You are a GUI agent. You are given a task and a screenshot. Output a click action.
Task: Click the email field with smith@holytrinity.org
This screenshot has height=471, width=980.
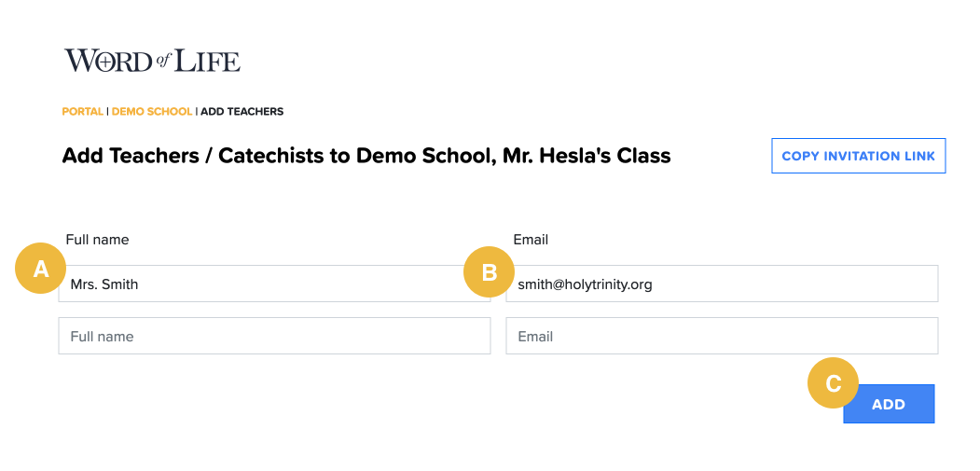(x=722, y=284)
